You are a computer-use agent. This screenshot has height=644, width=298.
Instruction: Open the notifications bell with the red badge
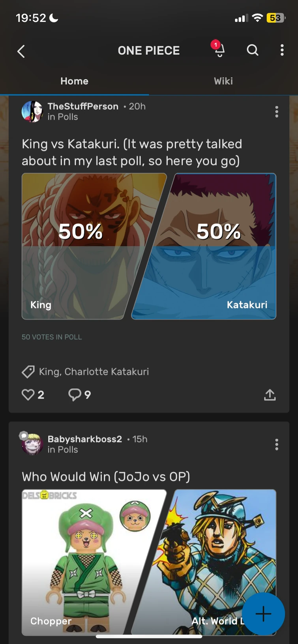point(219,50)
